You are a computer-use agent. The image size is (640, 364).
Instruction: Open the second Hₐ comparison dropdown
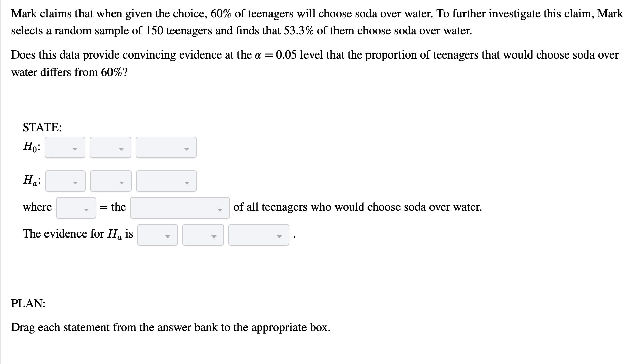coord(110,181)
